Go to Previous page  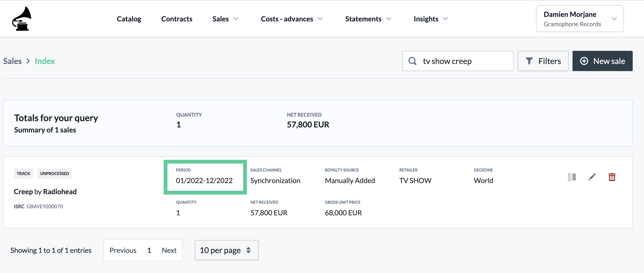click(x=123, y=250)
